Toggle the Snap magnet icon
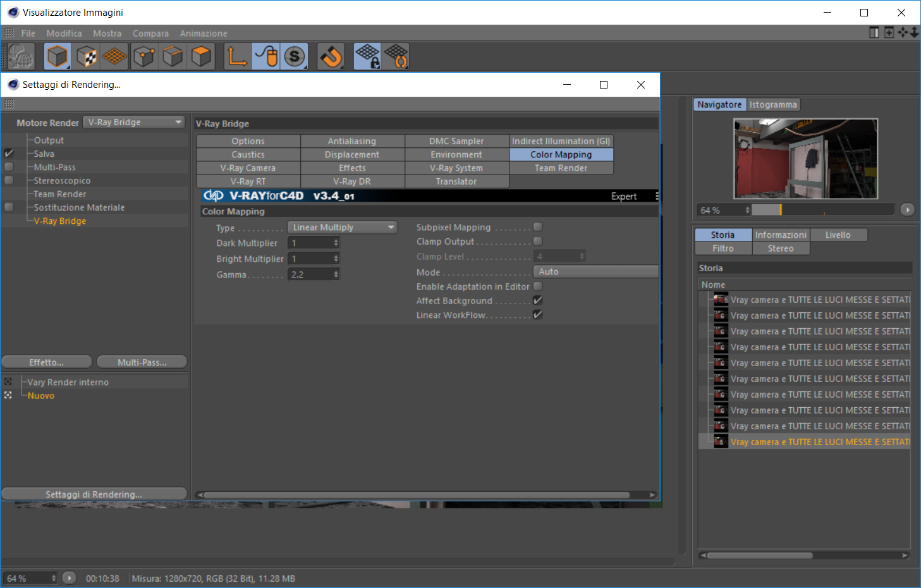The height and width of the screenshot is (588, 921). (331, 57)
